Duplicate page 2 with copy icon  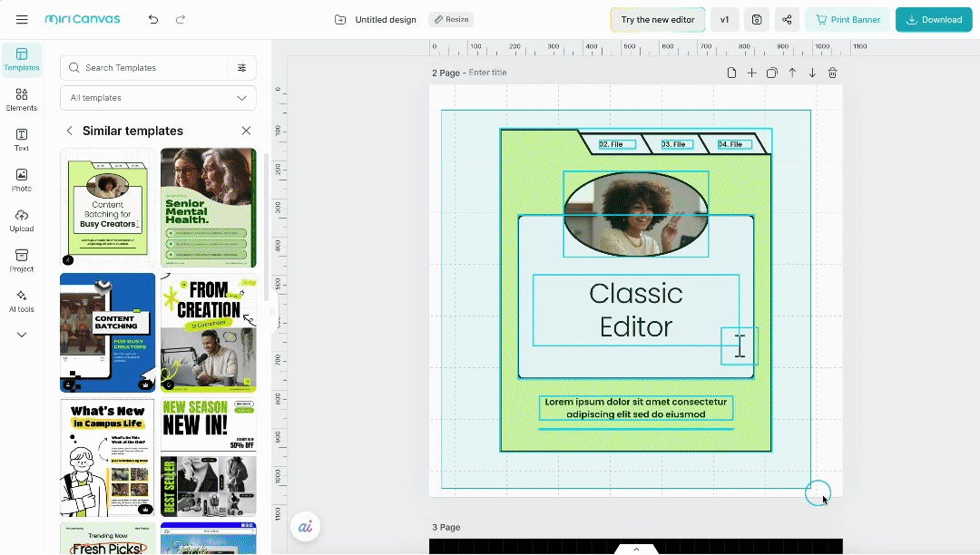772,73
